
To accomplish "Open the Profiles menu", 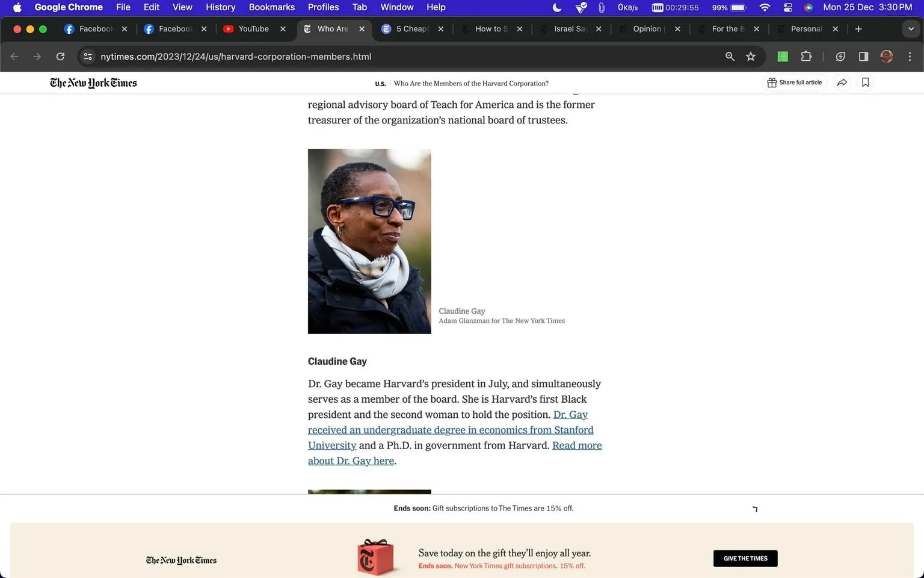I will (324, 7).
